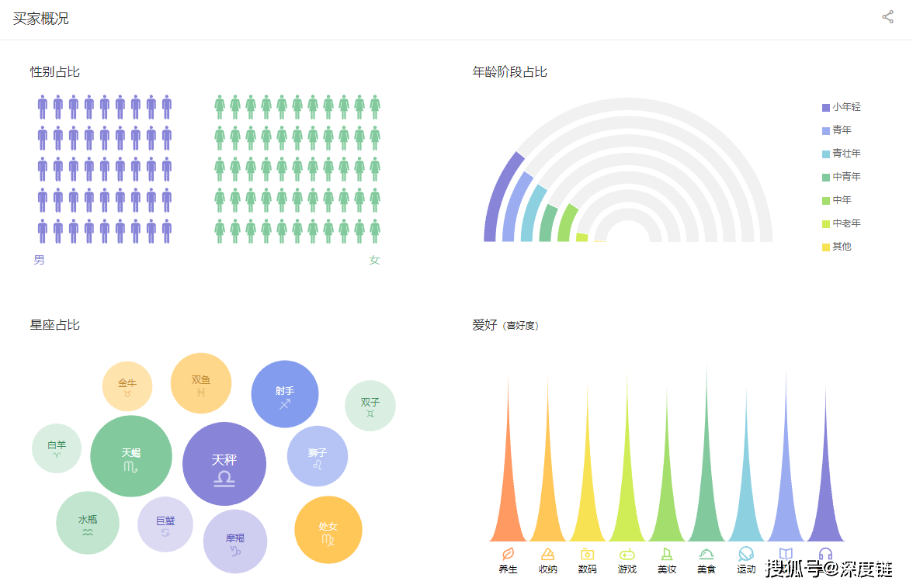Select the 美妆 lipstick icon
The width and height of the screenshot is (913, 588).
667,554
